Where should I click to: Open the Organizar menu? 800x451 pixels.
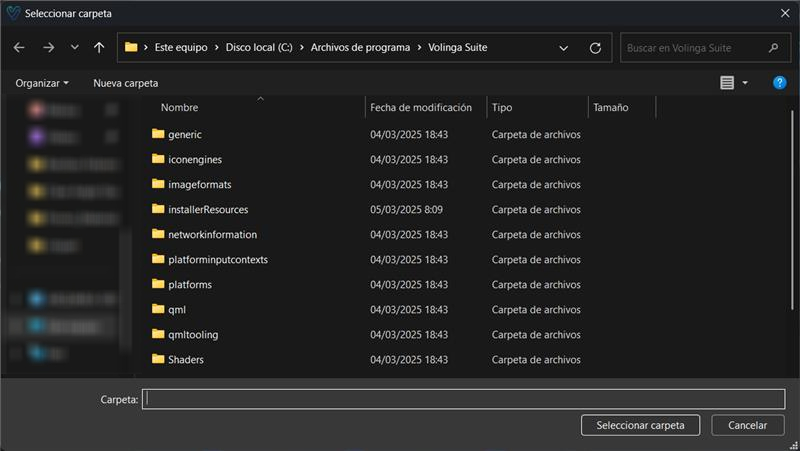[x=42, y=83]
